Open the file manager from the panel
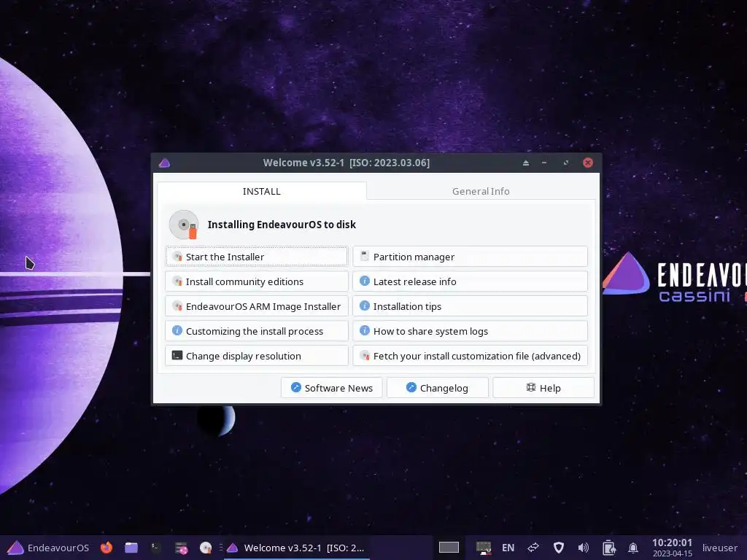This screenshot has width=747, height=560. [x=131, y=548]
